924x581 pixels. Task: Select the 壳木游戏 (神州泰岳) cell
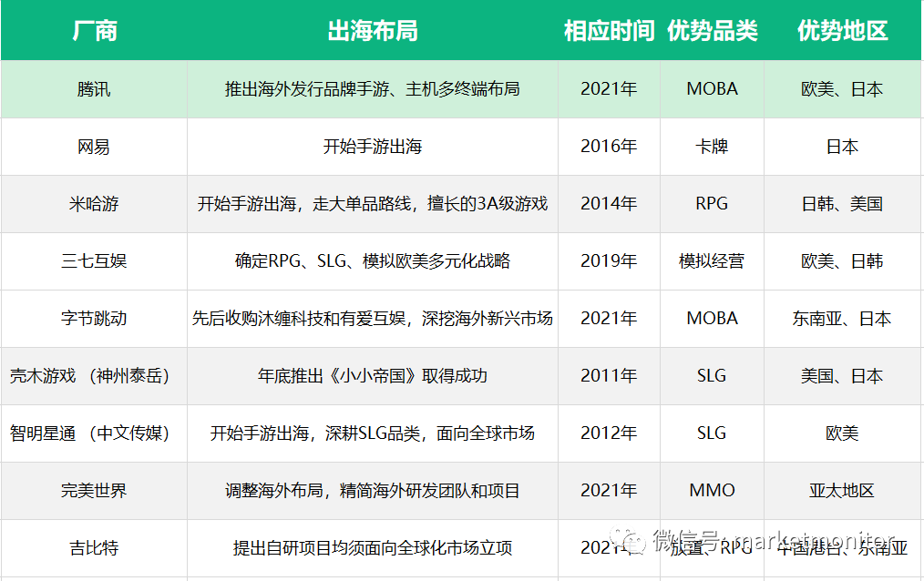pos(94,375)
